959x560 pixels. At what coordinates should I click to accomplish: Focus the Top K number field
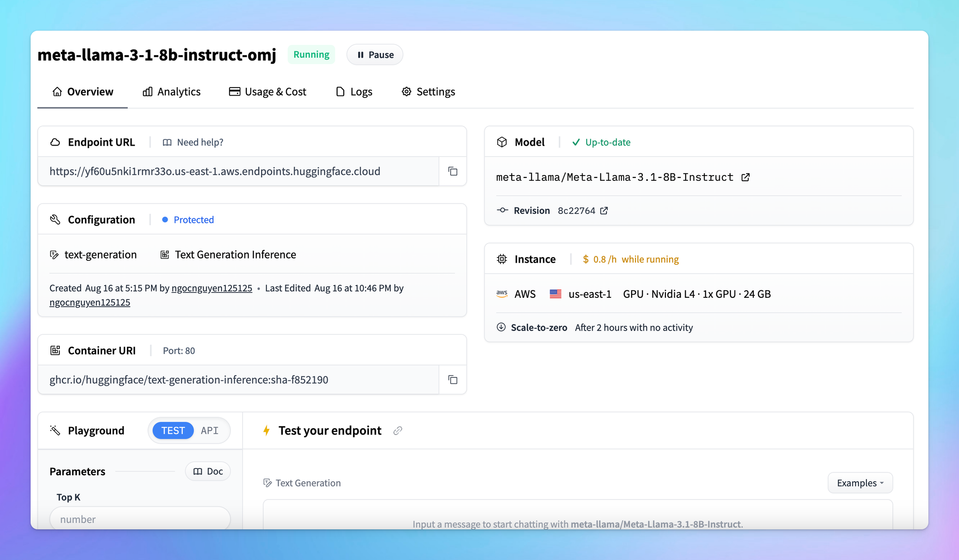140,519
